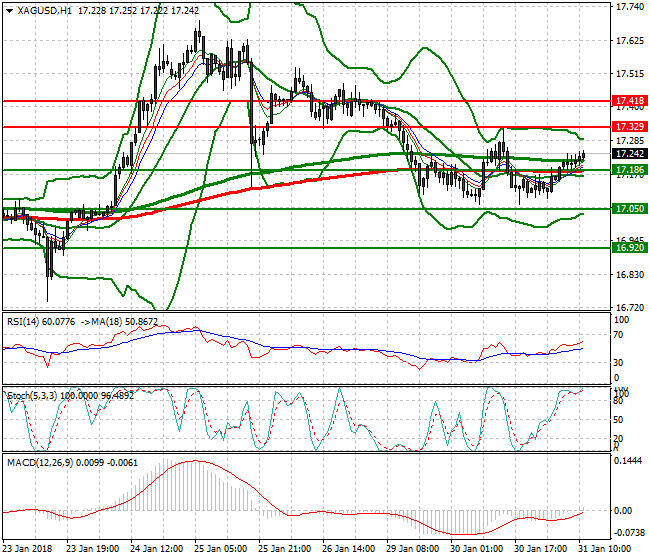This screenshot has width=650, height=560.
Task: Click the 23 Jan 2018 time label
Action: click(27, 549)
